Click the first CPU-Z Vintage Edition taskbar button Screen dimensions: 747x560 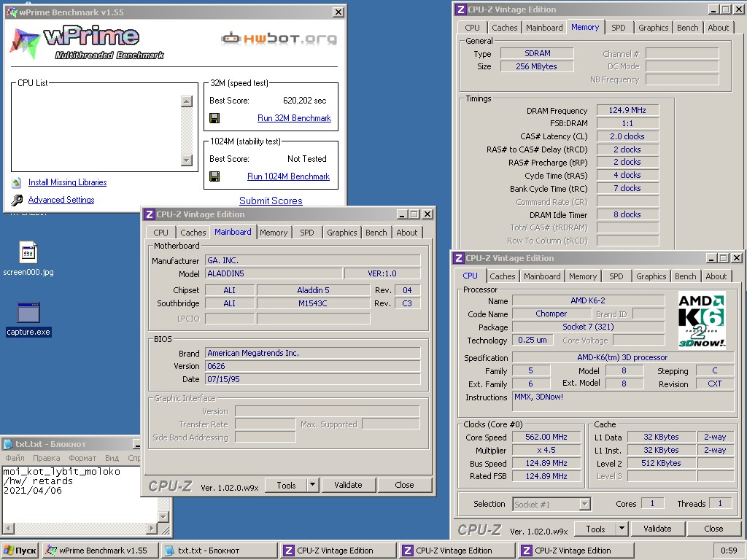point(338,551)
